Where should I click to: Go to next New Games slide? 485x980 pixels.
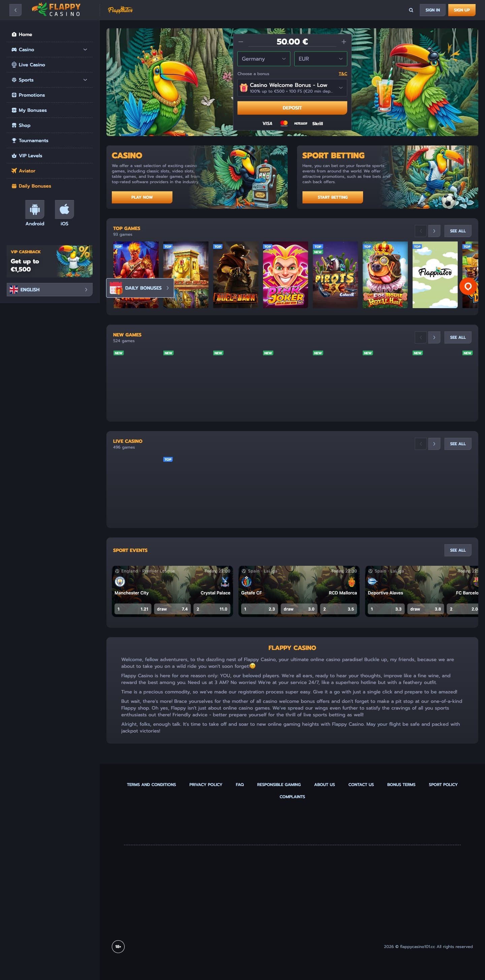tap(434, 337)
